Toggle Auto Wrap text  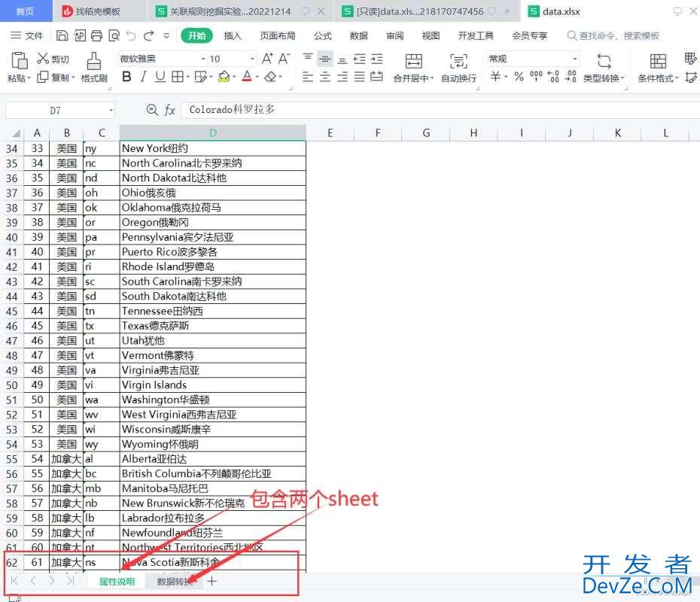(458, 68)
